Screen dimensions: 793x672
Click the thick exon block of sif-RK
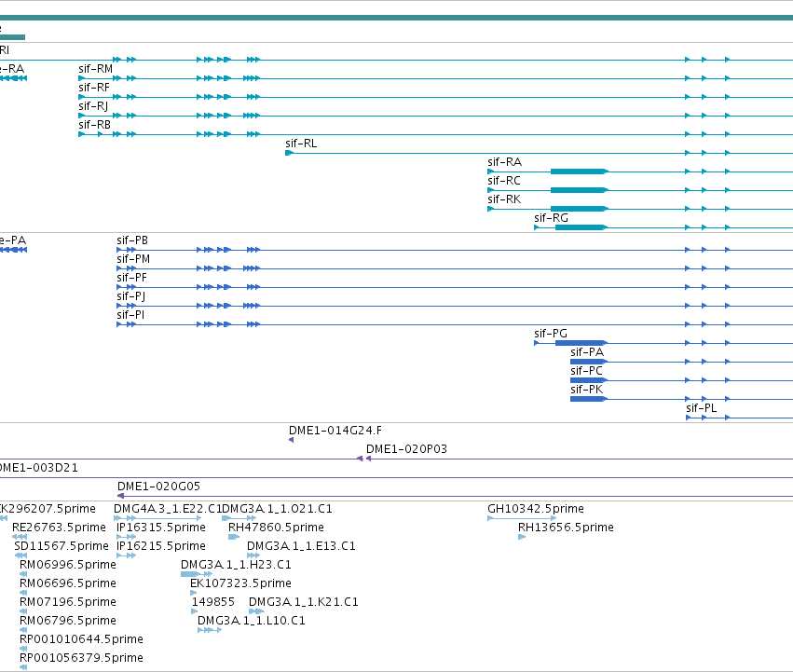pyautogui.click(x=578, y=209)
